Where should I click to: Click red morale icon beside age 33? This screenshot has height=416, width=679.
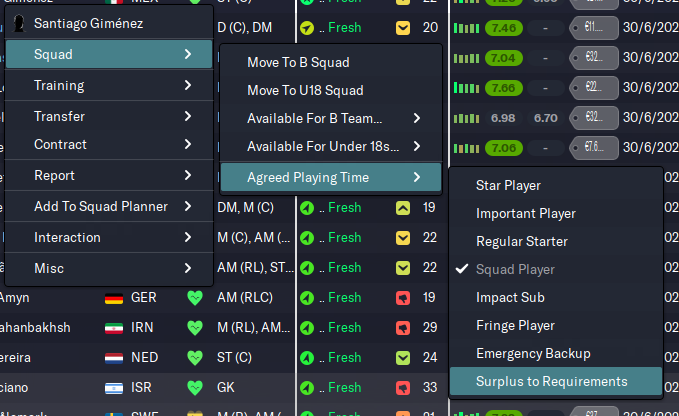(x=403, y=387)
